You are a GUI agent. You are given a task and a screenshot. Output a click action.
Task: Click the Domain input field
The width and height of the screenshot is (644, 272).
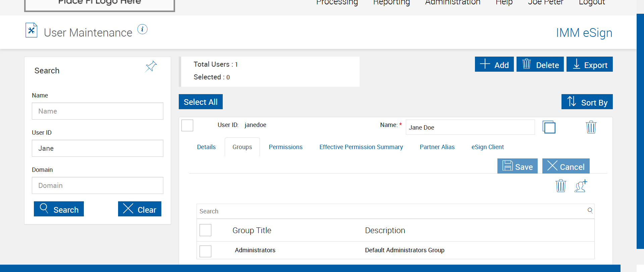pyautogui.click(x=98, y=186)
